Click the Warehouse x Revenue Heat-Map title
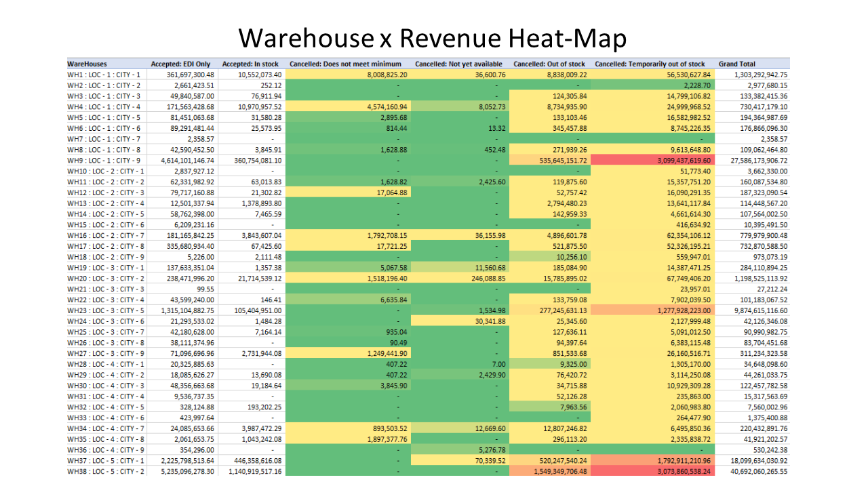 tap(433, 38)
